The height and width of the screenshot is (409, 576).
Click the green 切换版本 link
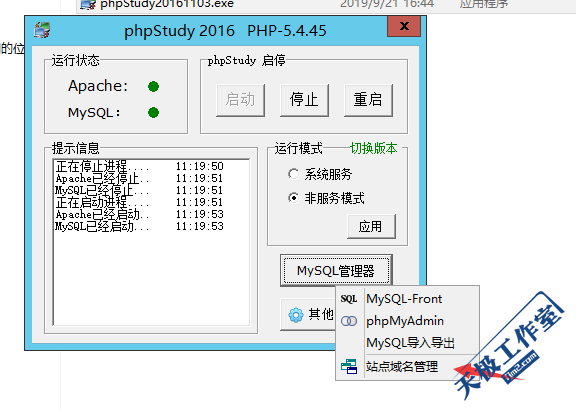coord(374,148)
